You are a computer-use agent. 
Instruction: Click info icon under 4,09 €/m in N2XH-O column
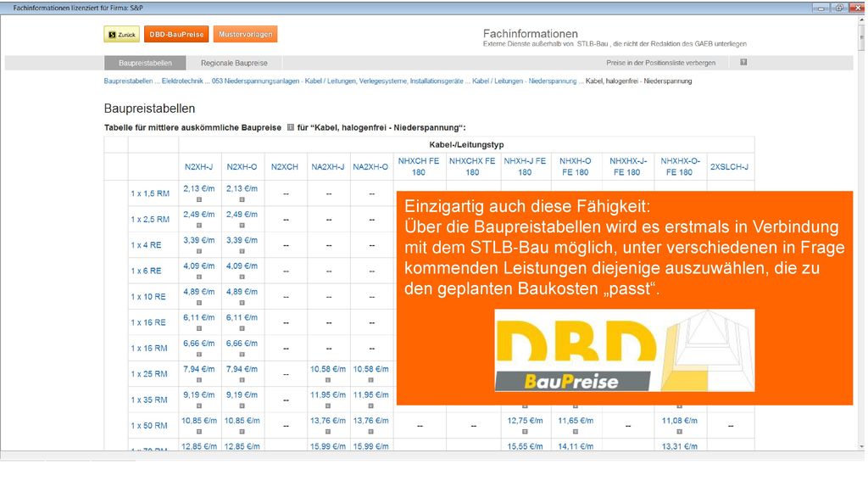pos(242,277)
